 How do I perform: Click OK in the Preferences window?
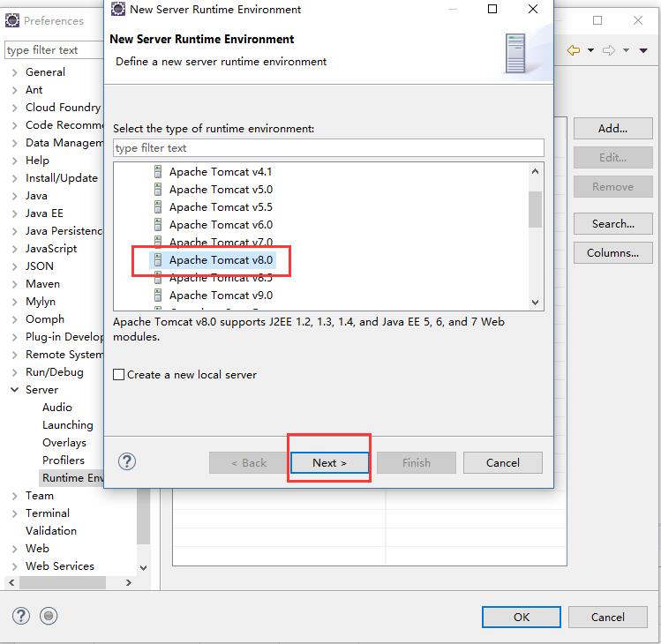tap(521, 617)
